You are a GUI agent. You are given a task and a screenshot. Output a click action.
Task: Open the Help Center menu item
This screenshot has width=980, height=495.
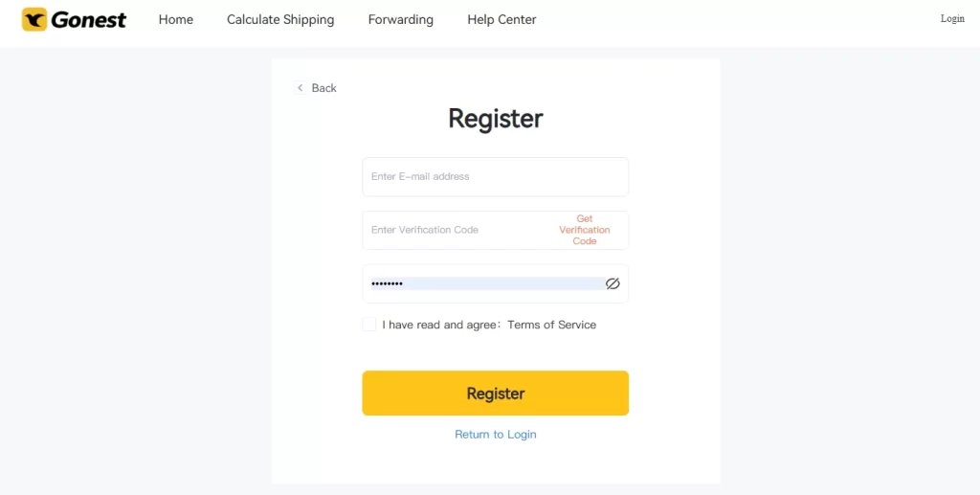[x=501, y=20]
